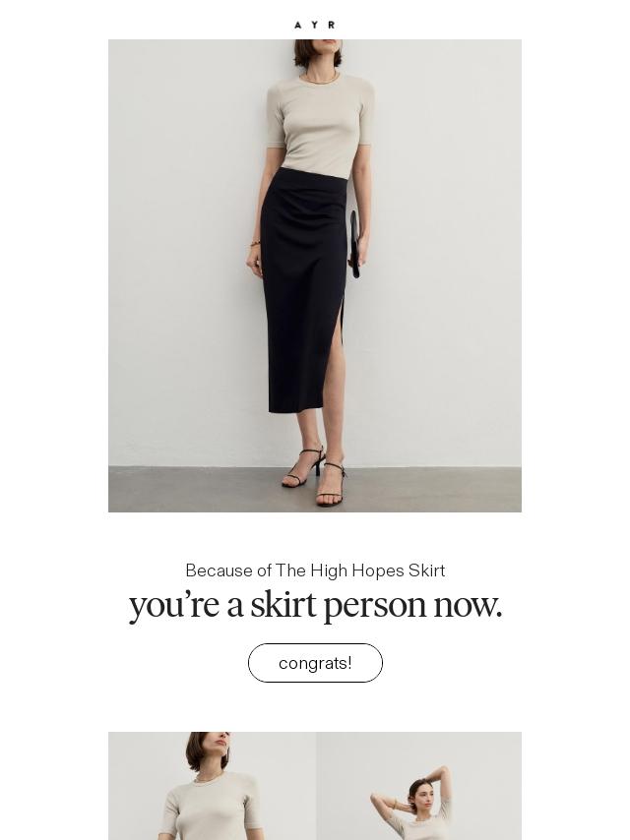The width and height of the screenshot is (630, 840).
Task: Open the full-length hero photo of the model
Action: click(315, 275)
